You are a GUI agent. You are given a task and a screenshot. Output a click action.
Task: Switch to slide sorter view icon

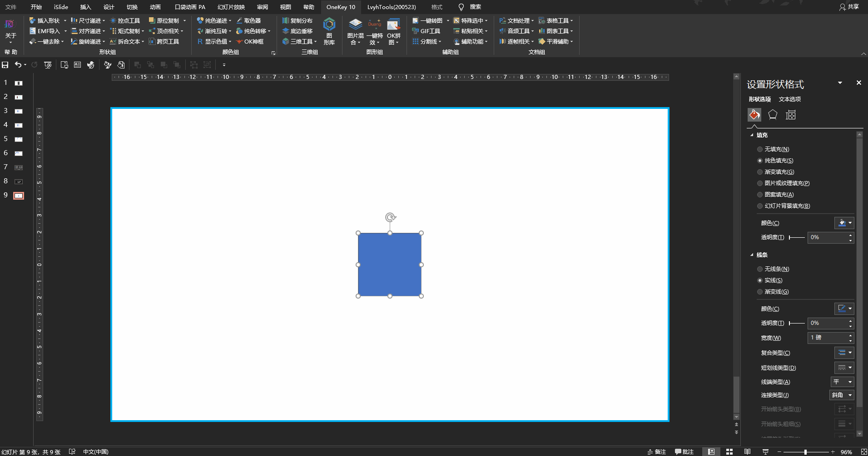729,452
